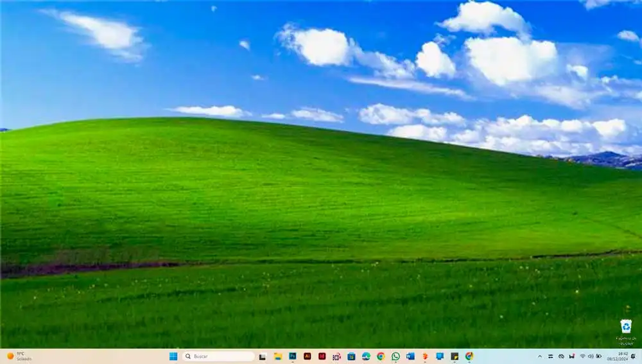The width and height of the screenshot is (642, 364).
Task: Launch Adobe InDesign from the taskbar
Action: click(x=322, y=356)
